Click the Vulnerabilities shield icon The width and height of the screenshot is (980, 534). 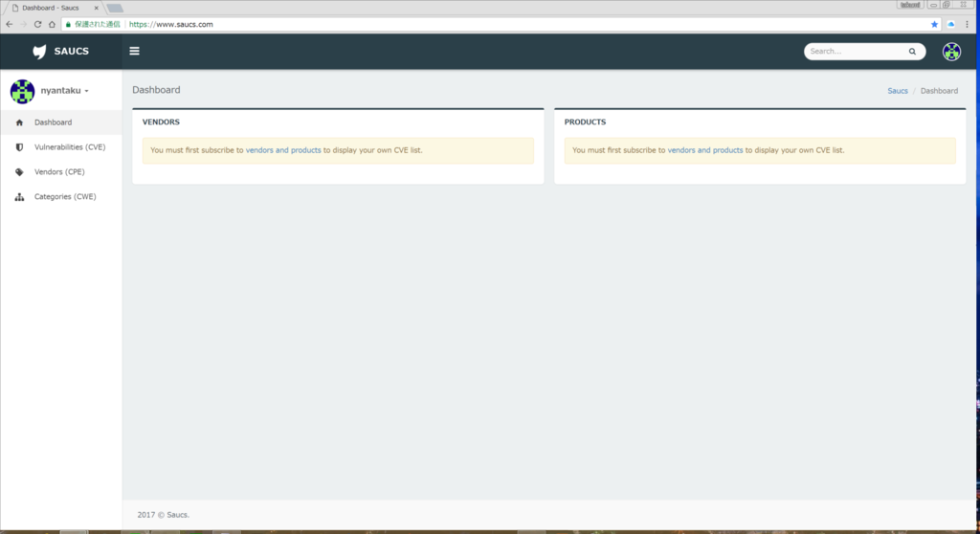[19, 147]
